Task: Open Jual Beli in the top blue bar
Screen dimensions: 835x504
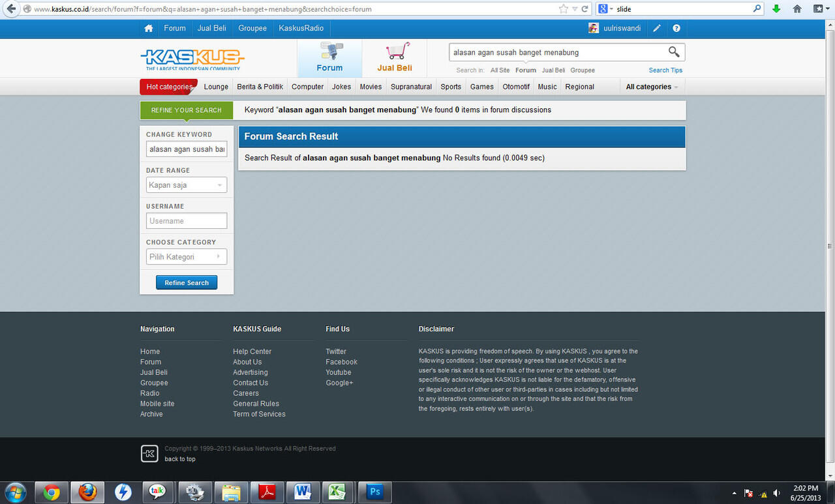Action: click(x=212, y=29)
